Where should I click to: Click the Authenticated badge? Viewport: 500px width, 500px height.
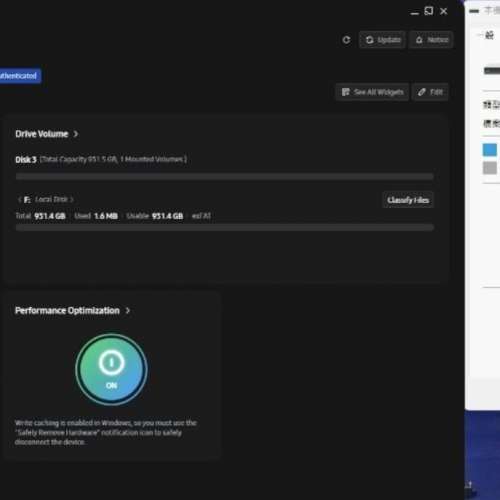coord(20,76)
